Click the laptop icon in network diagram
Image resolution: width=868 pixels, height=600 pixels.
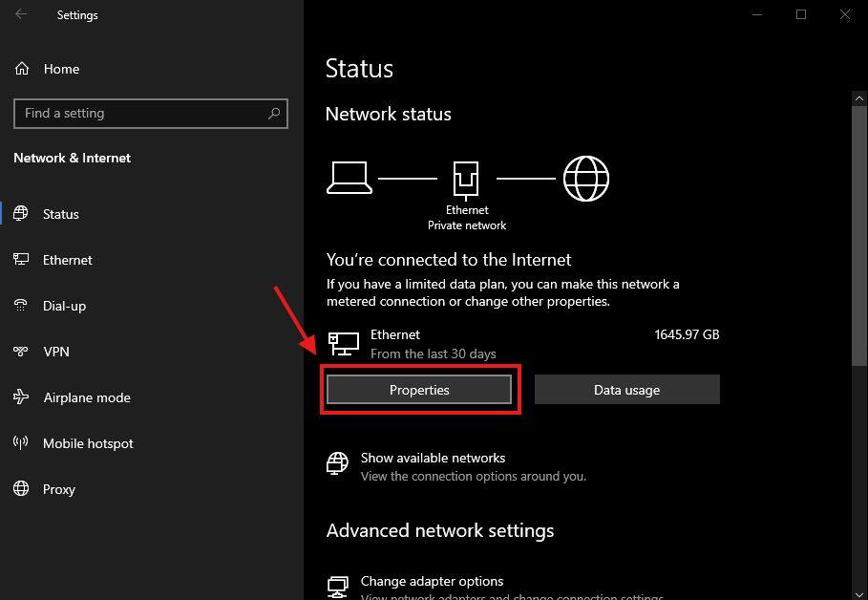349,178
